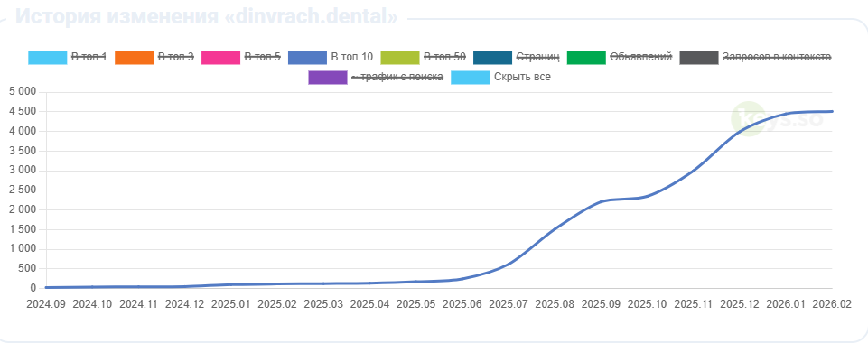Click the x-axis label 2026.02
868x362 pixels.
832,304
